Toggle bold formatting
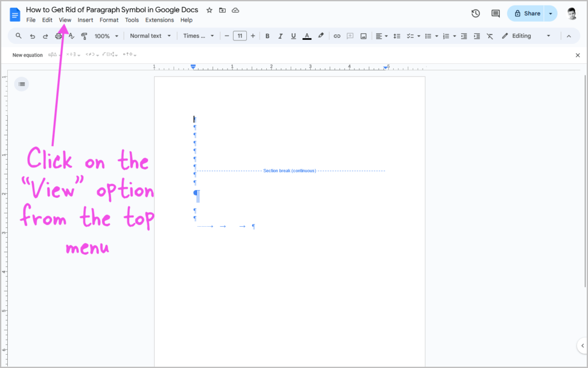Screen dimensions: 588x368 (x=267, y=36)
